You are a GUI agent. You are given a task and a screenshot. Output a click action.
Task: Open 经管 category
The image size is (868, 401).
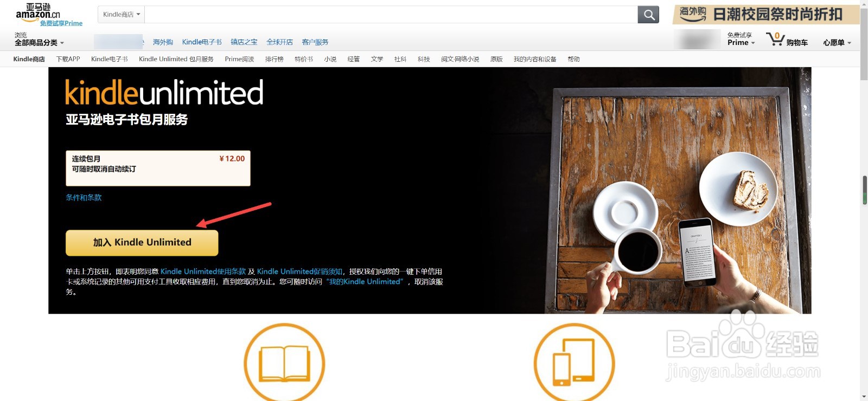pos(354,59)
